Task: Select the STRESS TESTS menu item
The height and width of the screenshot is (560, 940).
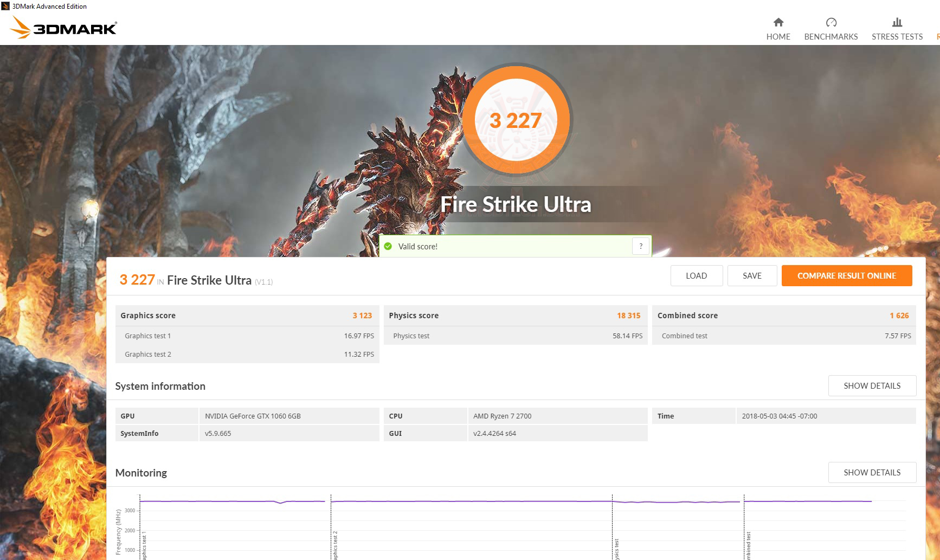Action: [x=896, y=37]
